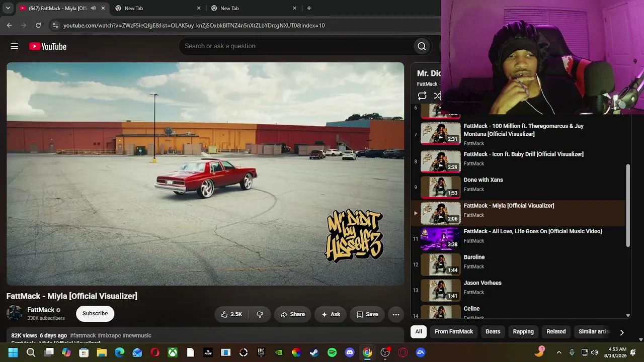Viewport: 644px width, 362px height.
Task: Open Spotify from the taskbar
Action: (x=332, y=352)
